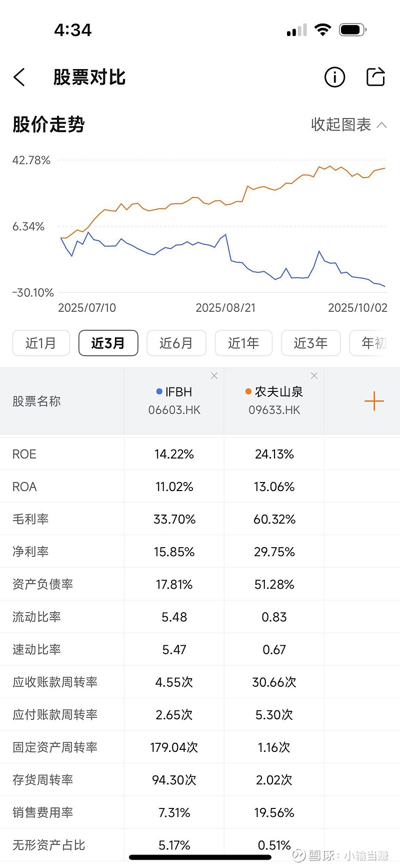Tap the blue IFBH legend dot
Image resolution: width=400 pixels, height=868 pixels.
point(159,391)
